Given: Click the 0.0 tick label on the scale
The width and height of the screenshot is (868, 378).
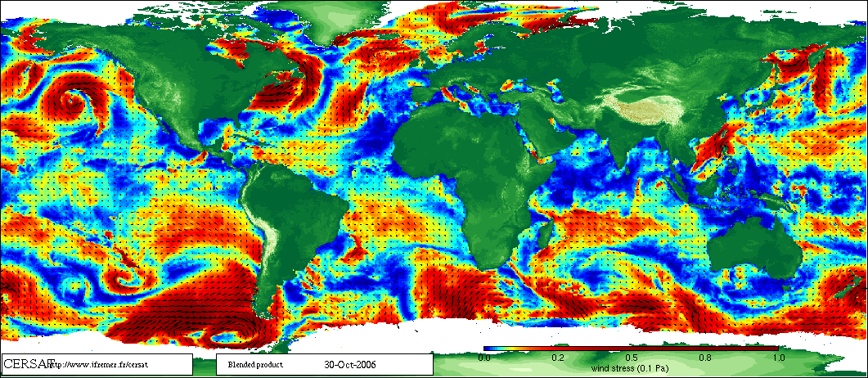Looking at the screenshot, I should click(483, 358).
